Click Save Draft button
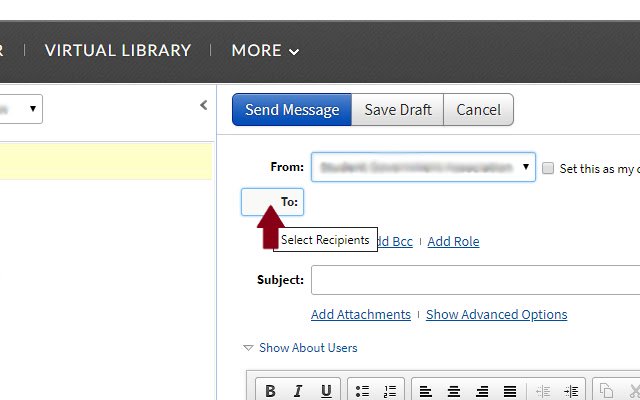This screenshot has height=400, width=640. point(398,109)
